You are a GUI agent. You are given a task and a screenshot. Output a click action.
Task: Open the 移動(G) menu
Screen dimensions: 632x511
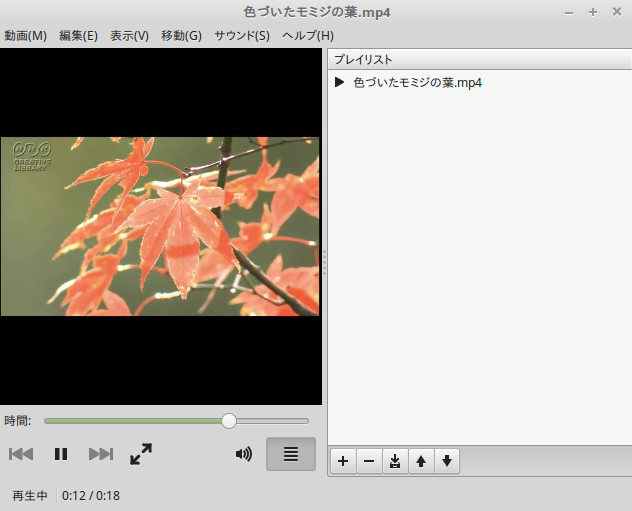[x=181, y=36]
